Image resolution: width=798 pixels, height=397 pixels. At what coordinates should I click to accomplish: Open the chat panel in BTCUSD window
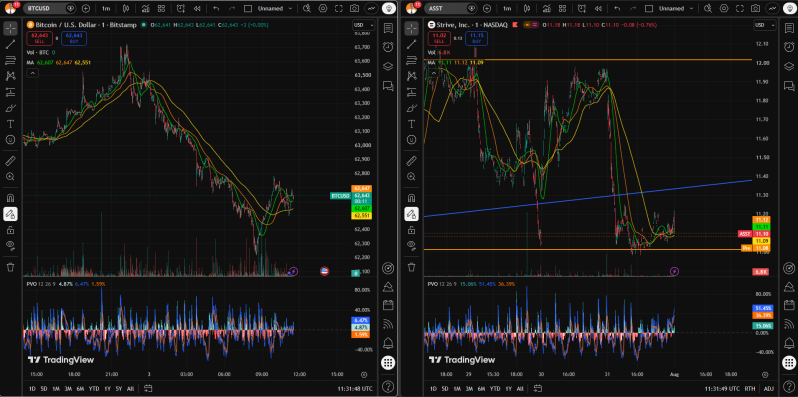point(388,85)
